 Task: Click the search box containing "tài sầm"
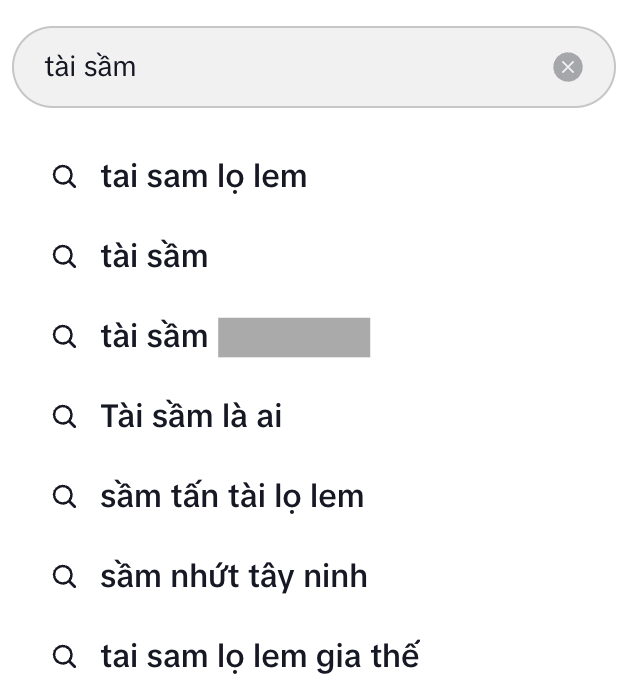pos(300,67)
